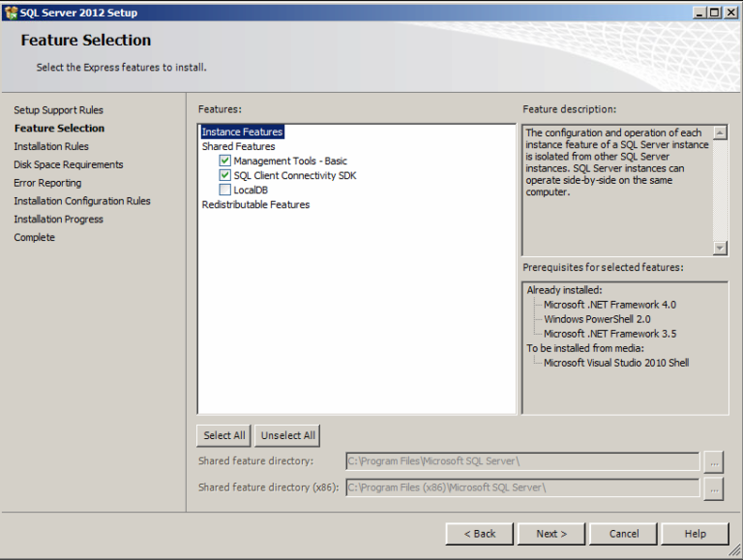Browse for shared feature directory (x86)

pyautogui.click(x=714, y=488)
